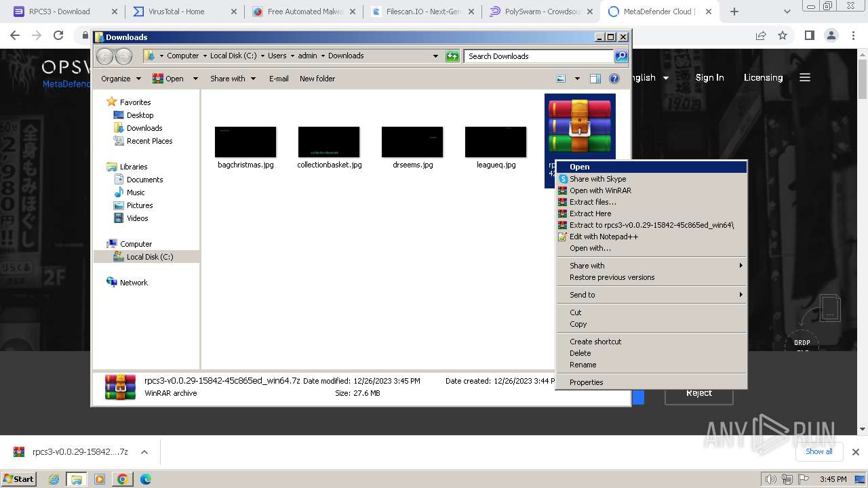Select the collectionbasket.jpg thumbnail

329,142
